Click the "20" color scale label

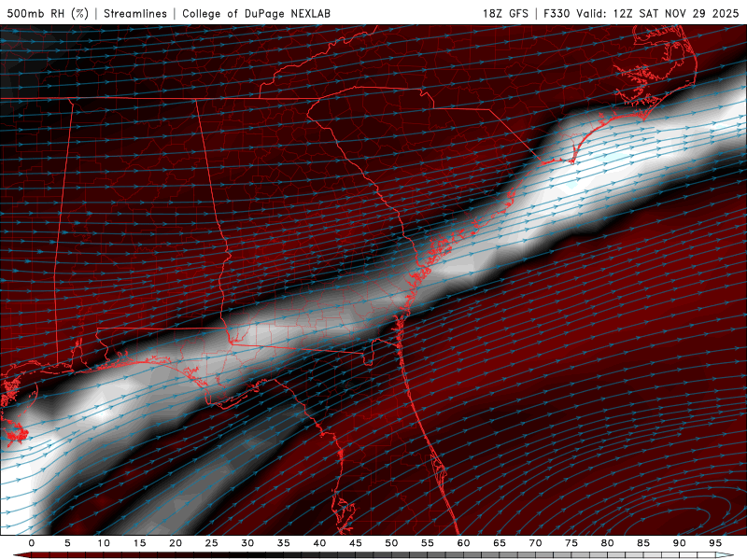pyautogui.click(x=176, y=543)
